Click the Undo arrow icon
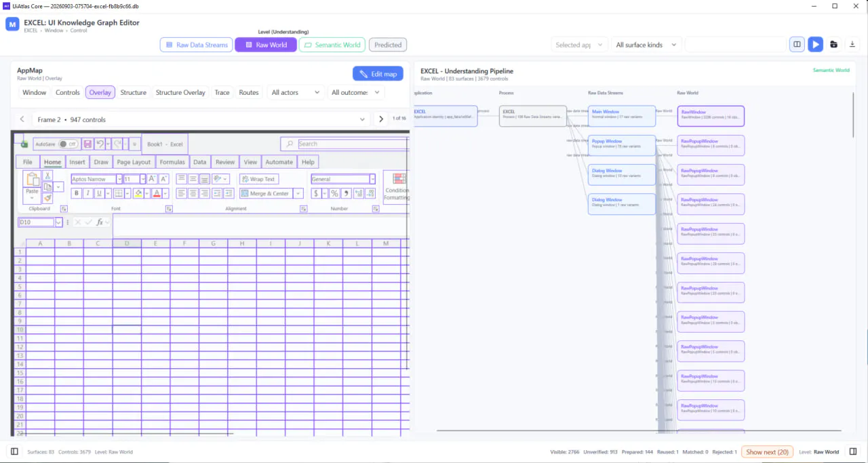Viewport: 868px width, 463px height. [x=100, y=144]
